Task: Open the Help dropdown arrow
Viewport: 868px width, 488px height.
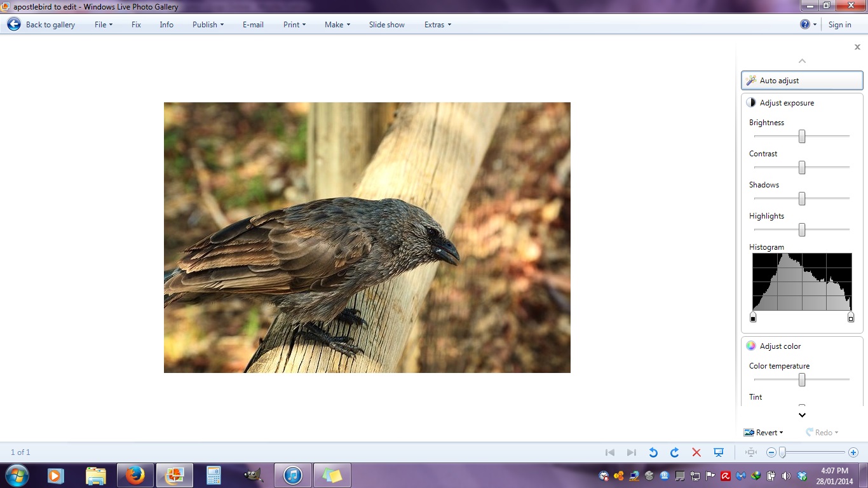Action: click(x=815, y=25)
